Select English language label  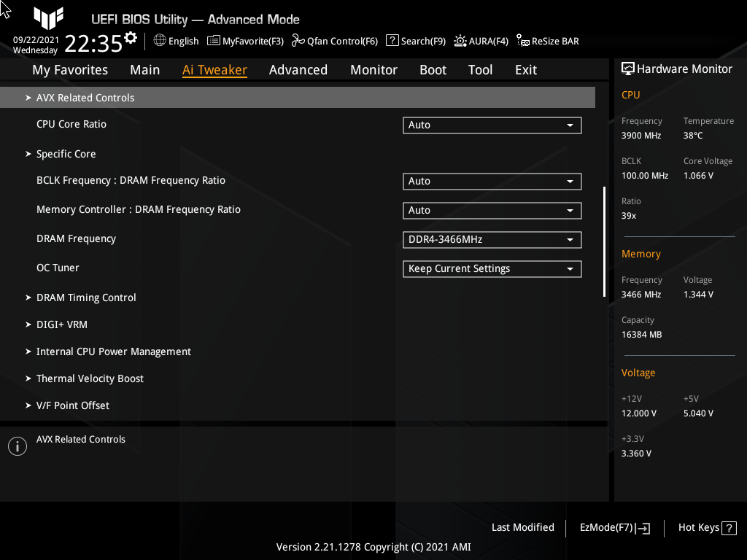[183, 41]
